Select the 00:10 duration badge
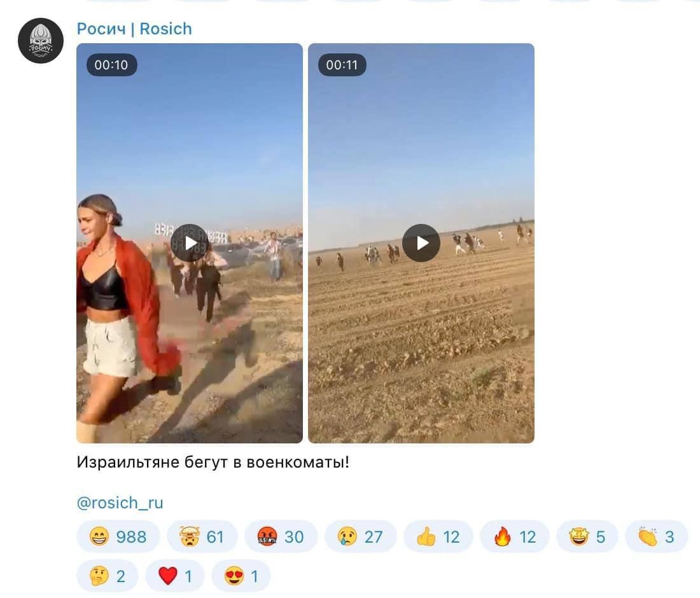The image size is (700, 598). point(111,65)
